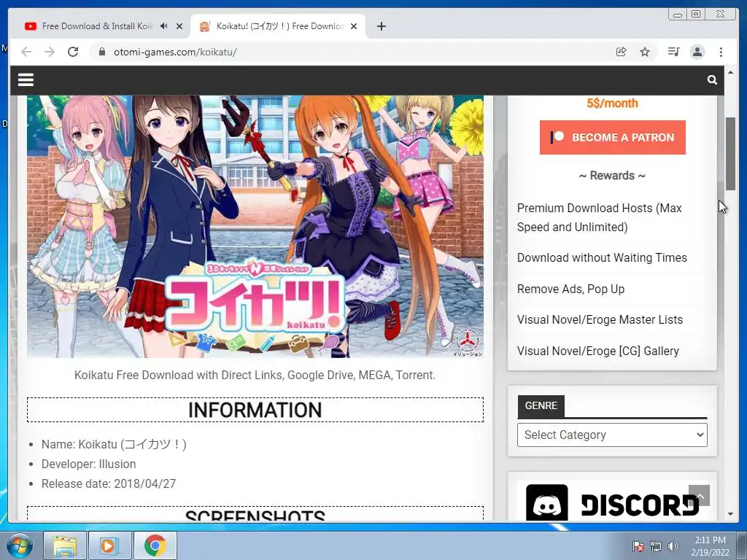This screenshot has width=747, height=560.
Task: Click BECOME A PATRON button
Action: [x=612, y=137]
